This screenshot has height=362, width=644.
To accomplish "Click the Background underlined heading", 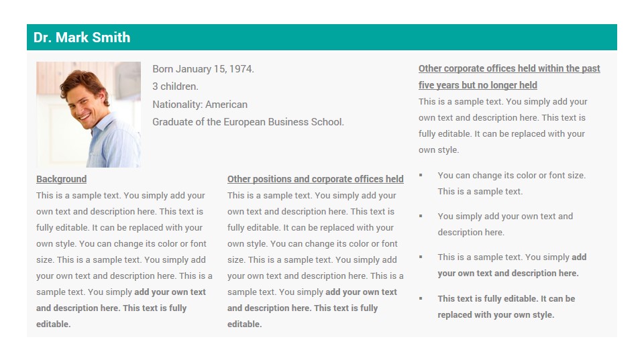I will 61,179.
